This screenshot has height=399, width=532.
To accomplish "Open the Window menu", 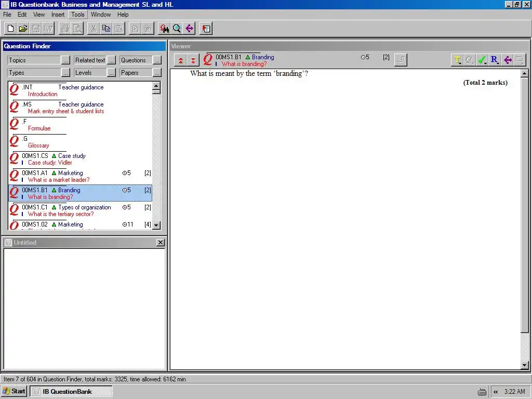I will pyautogui.click(x=101, y=15).
